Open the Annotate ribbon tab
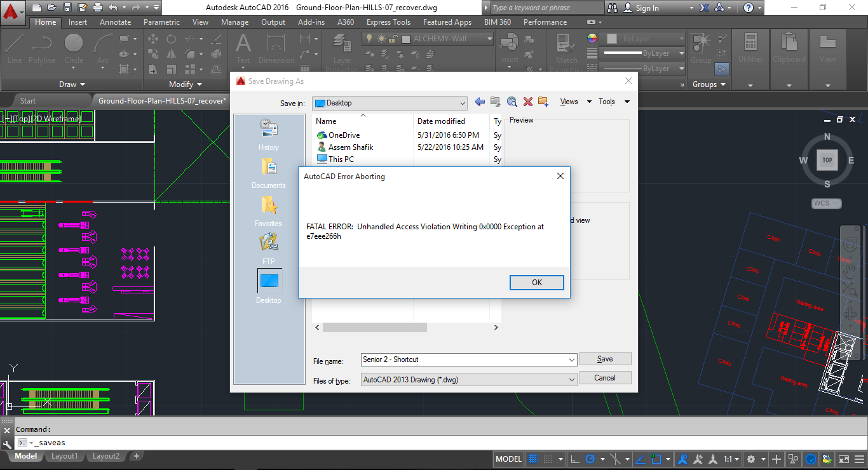The width and height of the screenshot is (868, 470). click(116, 22)
